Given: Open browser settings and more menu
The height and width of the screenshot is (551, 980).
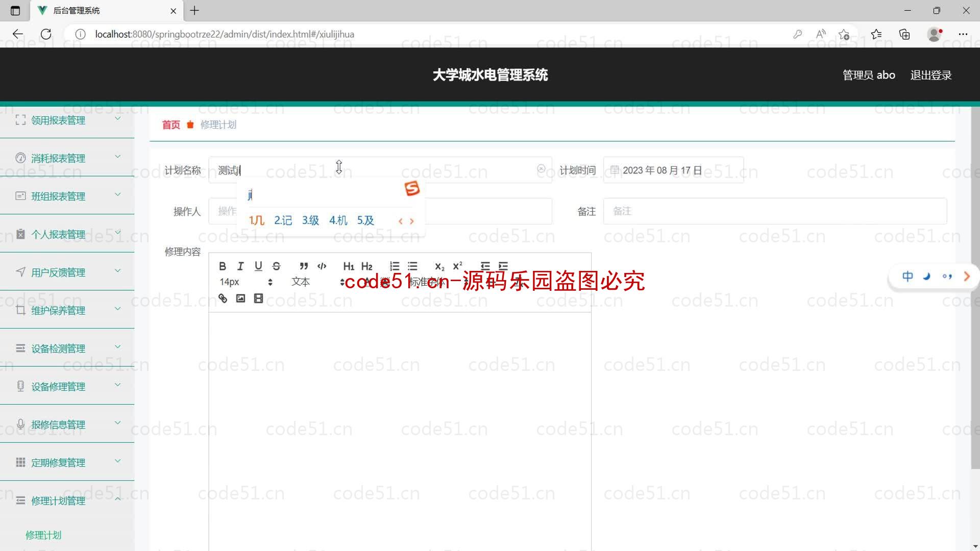Looking at the screenshot, I should [x=963, y=34].
